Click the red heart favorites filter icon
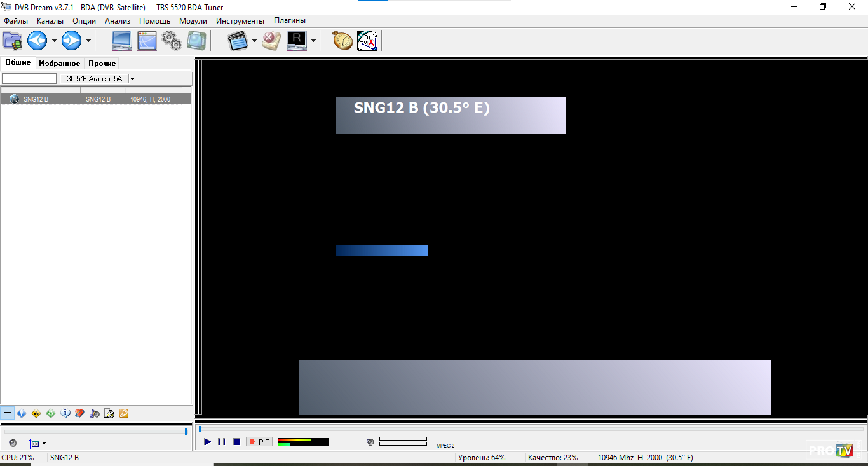This screenshot has height=466, width=868. 80,414
